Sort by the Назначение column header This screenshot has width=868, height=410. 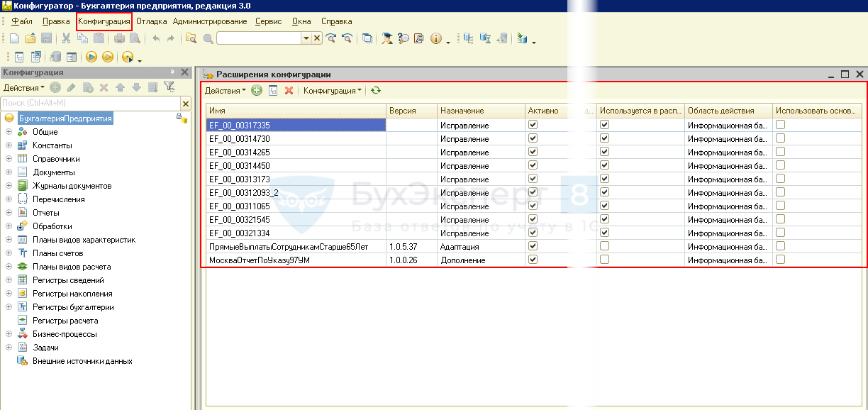(x=462, y=111)
